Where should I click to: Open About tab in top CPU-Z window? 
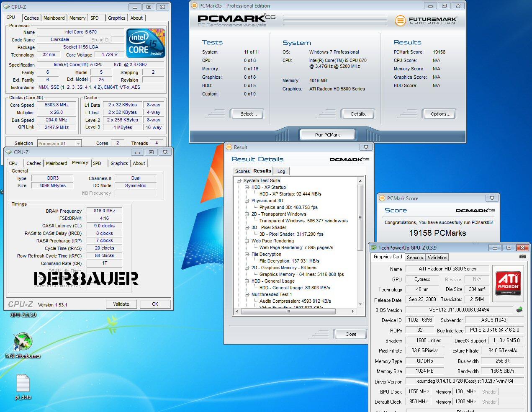pos(136,18)
